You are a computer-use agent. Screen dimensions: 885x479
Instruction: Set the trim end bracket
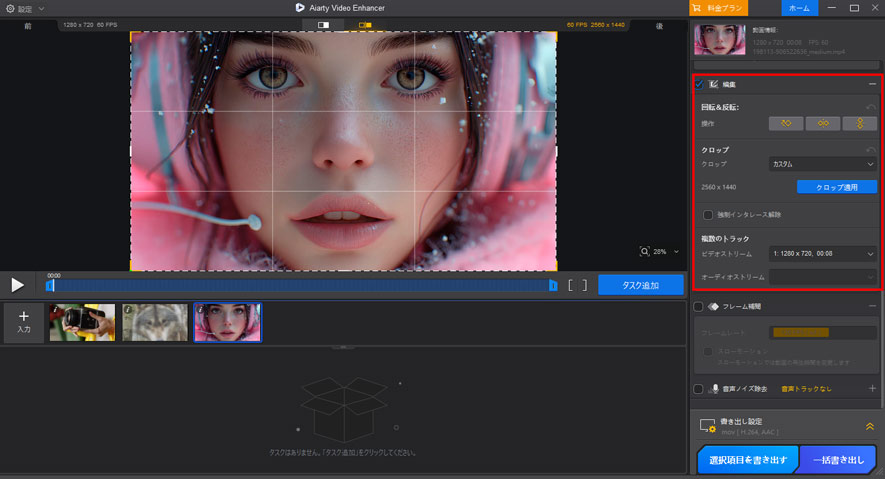pyautogui.click(x=585, y=285)
